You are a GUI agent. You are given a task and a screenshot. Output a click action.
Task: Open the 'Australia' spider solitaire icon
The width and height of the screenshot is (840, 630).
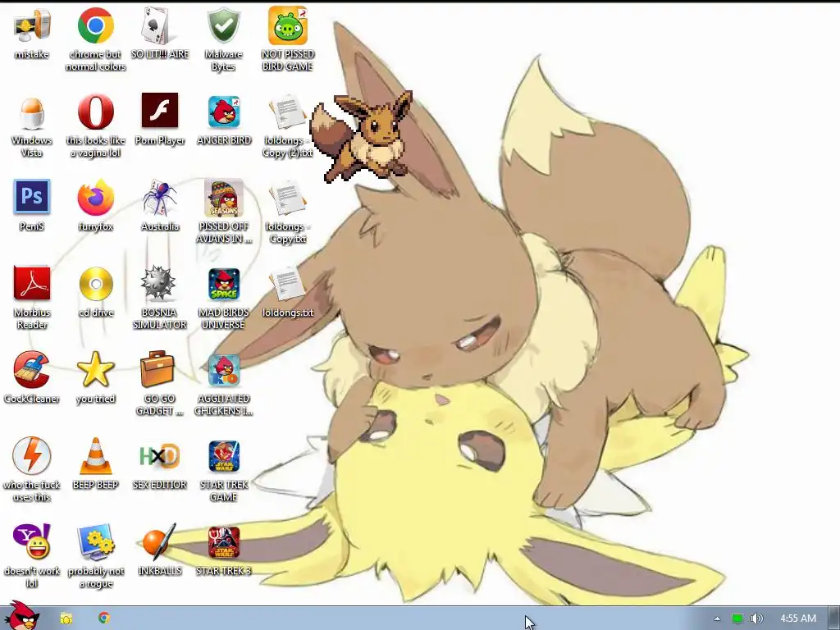(160, 197)
